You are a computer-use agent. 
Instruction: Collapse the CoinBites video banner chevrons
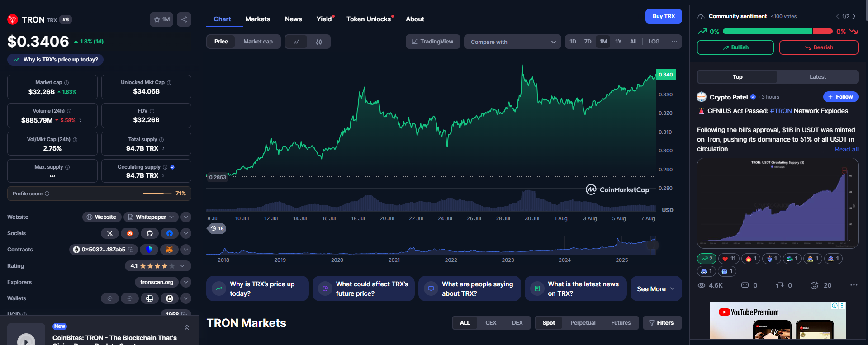187,327
